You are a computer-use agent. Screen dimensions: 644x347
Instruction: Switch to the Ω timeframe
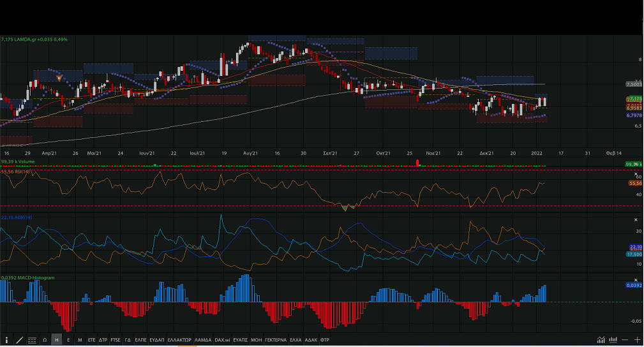click(x=45, y=340)
